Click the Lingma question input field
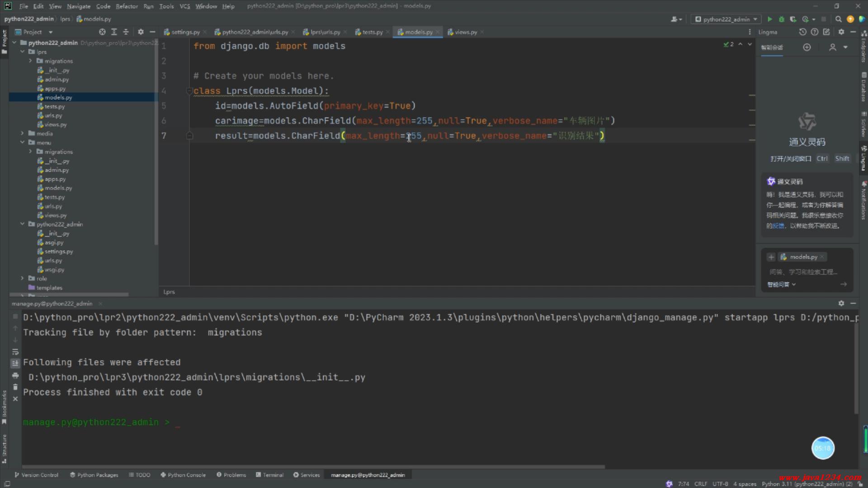Image resolution: width=868 pixels, height=488 pixels. pyautogui.click(x=803, y=272)
